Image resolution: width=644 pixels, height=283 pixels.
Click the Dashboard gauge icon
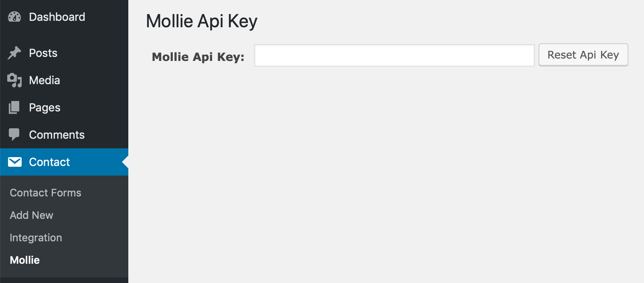[14, 17]
